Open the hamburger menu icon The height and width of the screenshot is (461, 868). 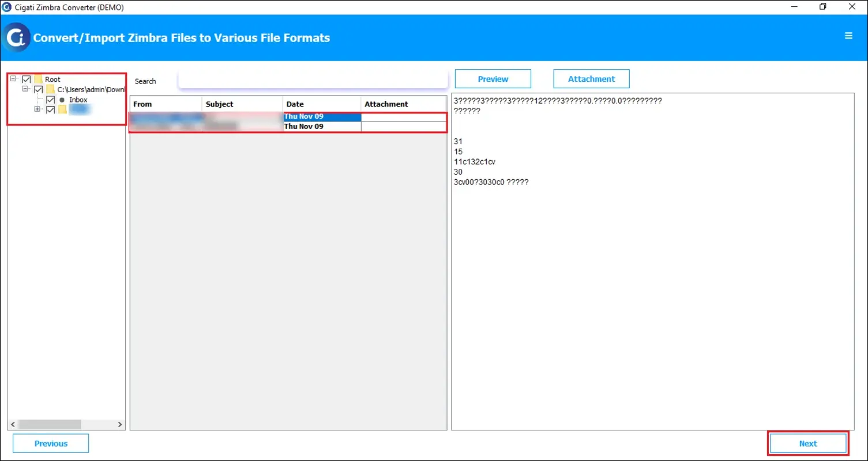[x=848, y=36]
